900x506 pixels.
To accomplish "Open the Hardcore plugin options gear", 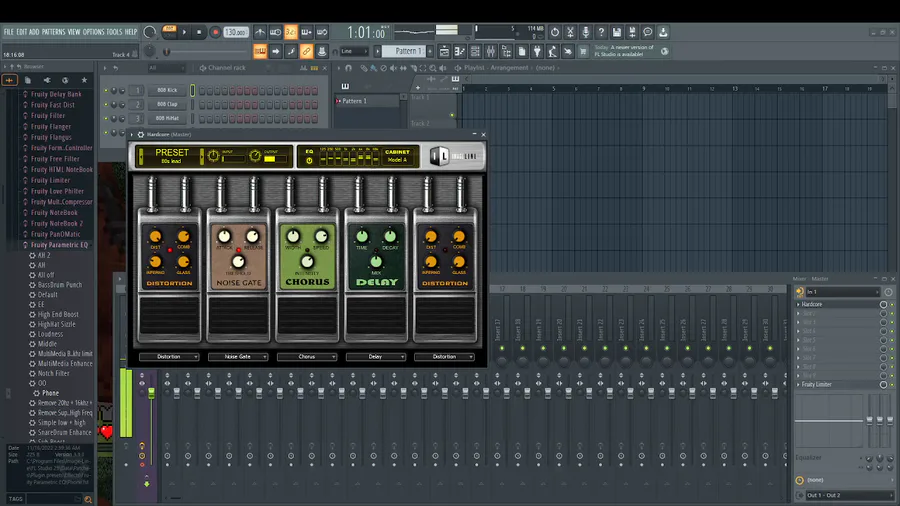I will 141,134.
